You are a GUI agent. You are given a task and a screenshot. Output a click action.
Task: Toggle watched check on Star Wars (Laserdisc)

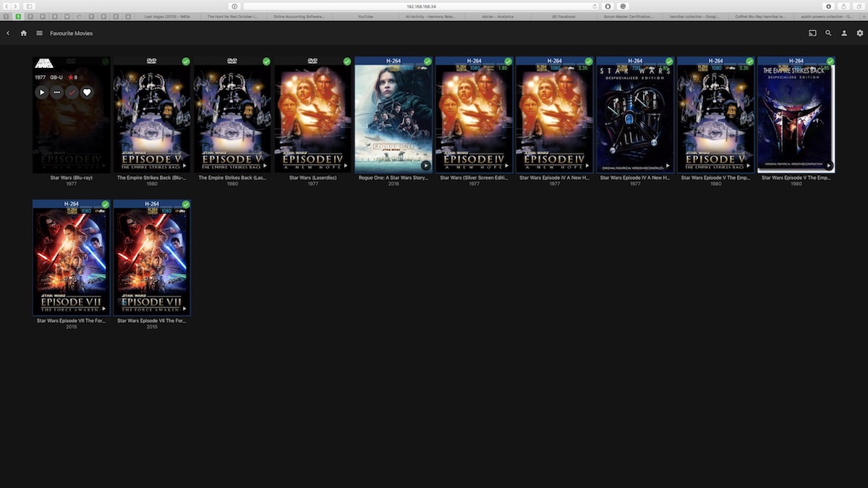pyautogui.click(x=347, y=61)
